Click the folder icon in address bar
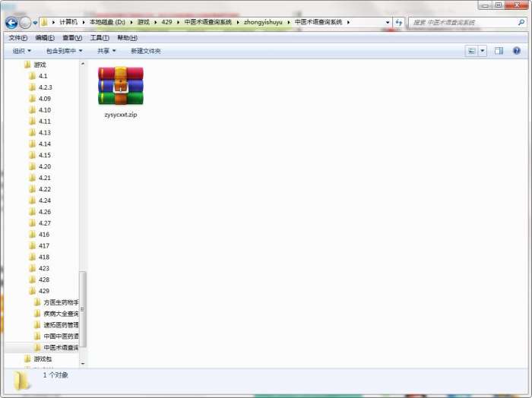The image size is (532, 398). [44, 22]
